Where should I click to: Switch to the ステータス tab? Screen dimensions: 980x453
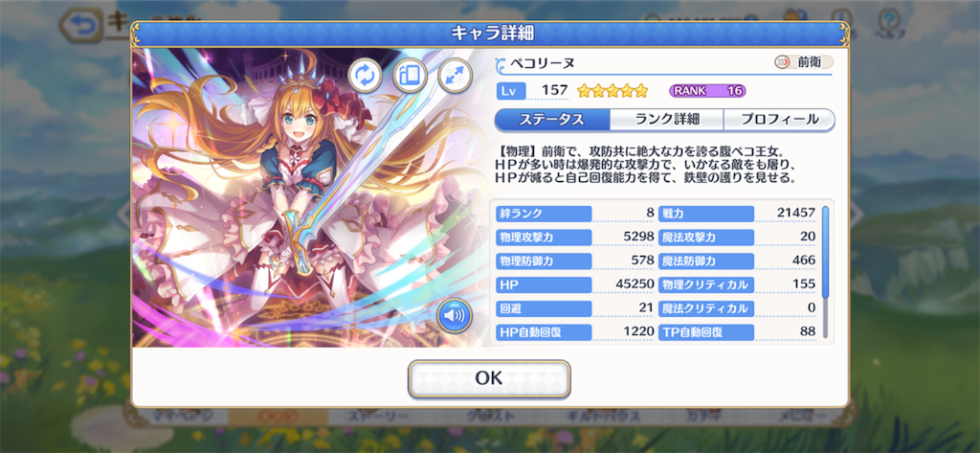coord(552,120)
